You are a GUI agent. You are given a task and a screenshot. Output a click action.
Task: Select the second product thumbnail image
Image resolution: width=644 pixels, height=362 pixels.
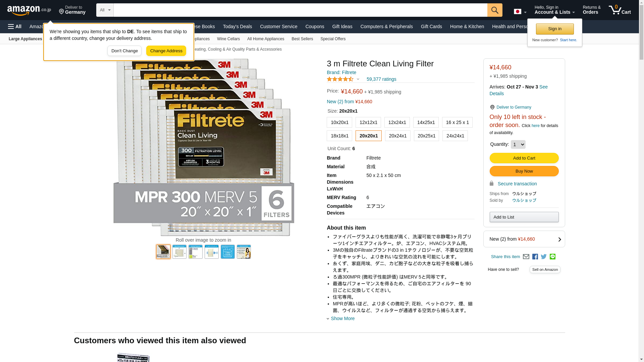pyautogui.click(x=179, y=252)
